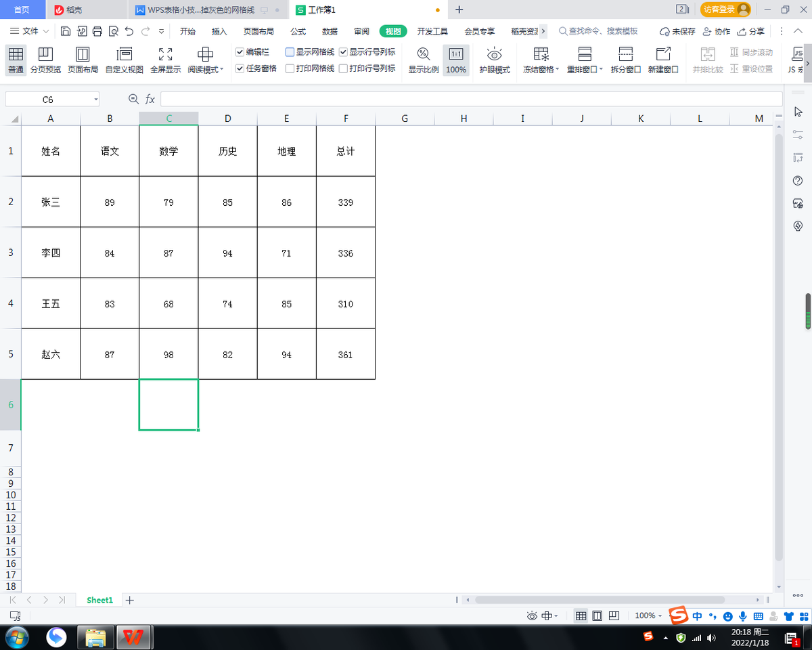Open the 公式 ribbon tab
812x650 pixels.
298,31
